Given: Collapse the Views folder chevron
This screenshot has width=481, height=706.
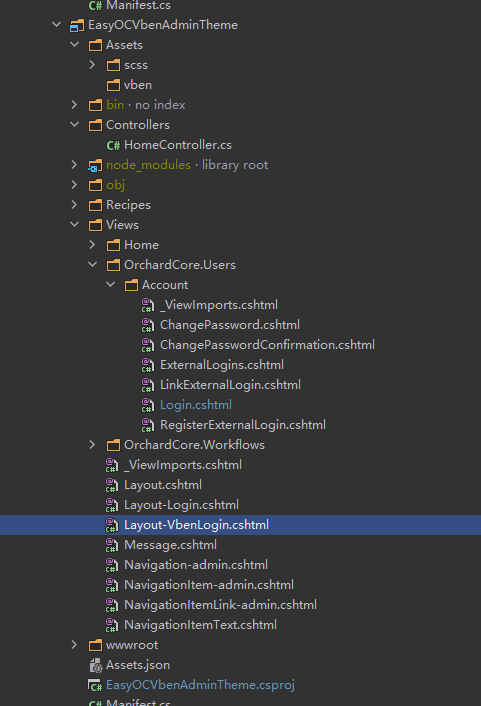Looking at the screenshot, I should point(74,224).
